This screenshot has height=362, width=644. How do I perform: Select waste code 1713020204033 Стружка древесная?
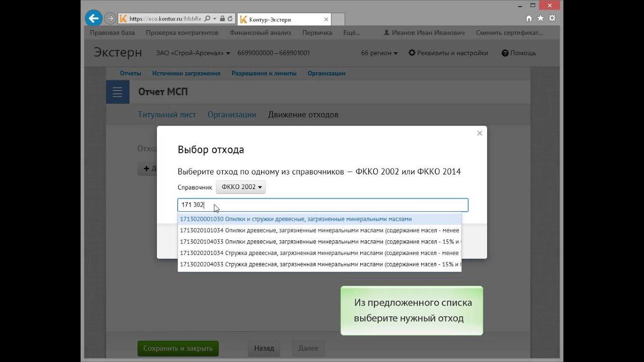(319, 264)
